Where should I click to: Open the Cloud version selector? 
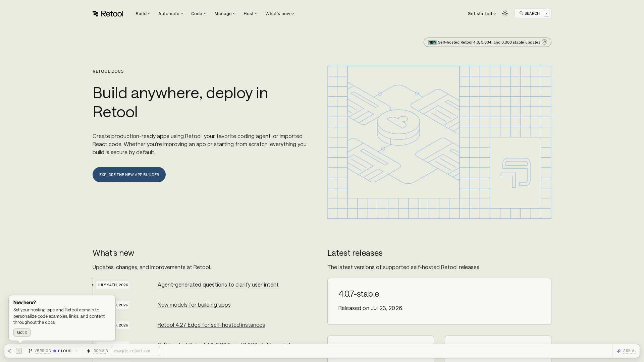point(65,351)
